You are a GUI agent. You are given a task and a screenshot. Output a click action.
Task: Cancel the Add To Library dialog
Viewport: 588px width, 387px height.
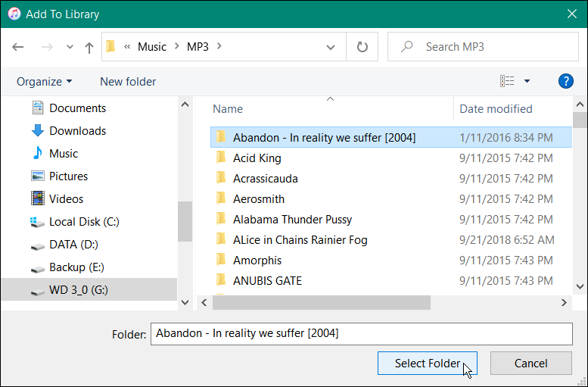tap(530, 364)
